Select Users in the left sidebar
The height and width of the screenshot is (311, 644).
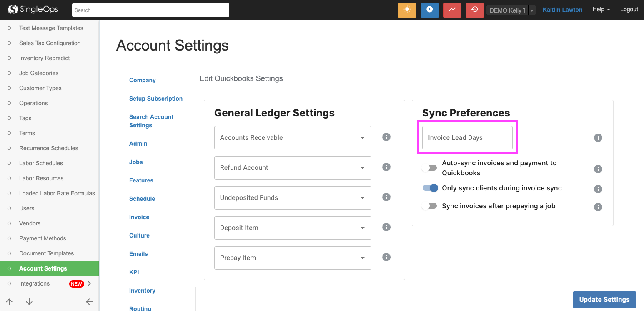pyautogui.click(x=27, y=208)
